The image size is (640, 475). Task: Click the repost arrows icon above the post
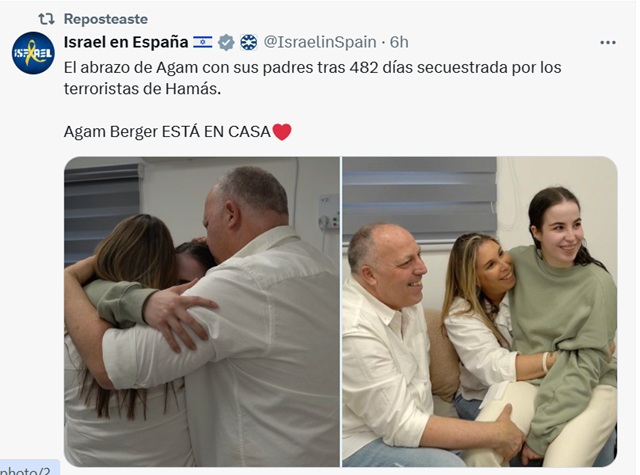[46, 19]
